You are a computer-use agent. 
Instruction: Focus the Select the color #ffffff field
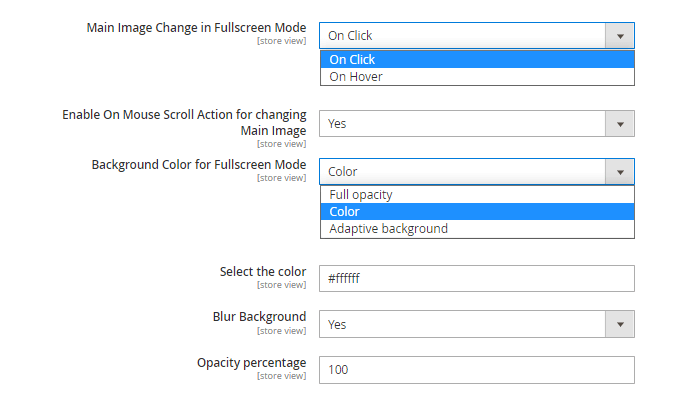[477, 278]
